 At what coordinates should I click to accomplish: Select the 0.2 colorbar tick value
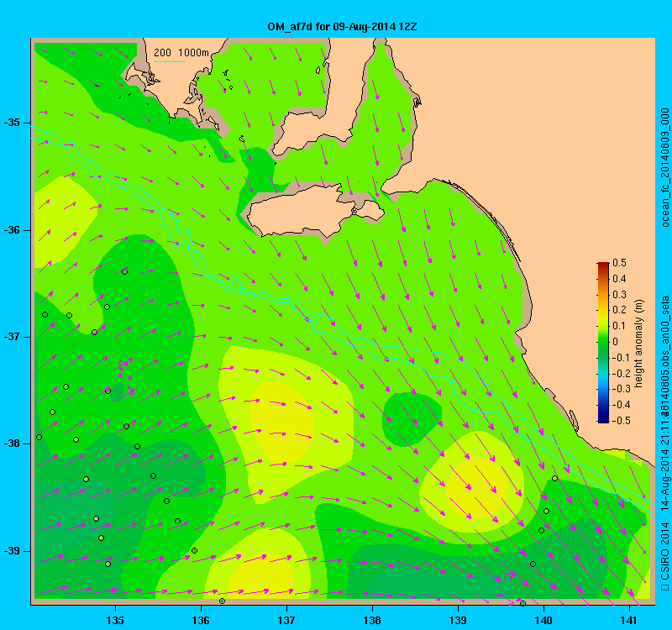(x=620, y=310)
